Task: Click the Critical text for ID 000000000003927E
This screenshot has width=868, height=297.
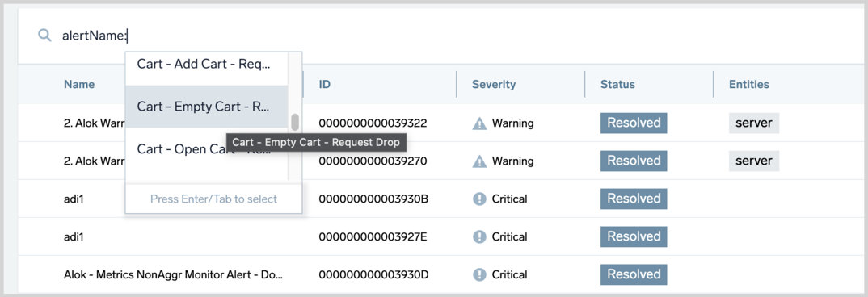Action: click(x=509, y=236)
